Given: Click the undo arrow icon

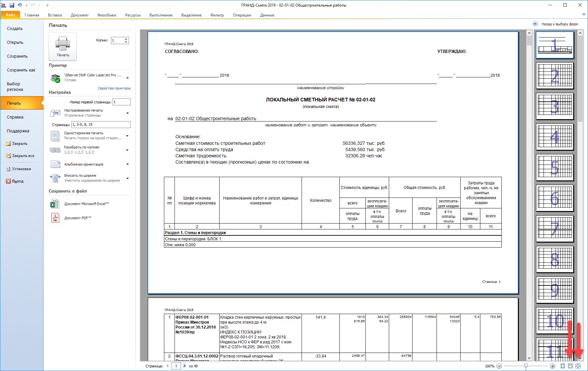Looking at the screenshot, I should tap(20, 5).
